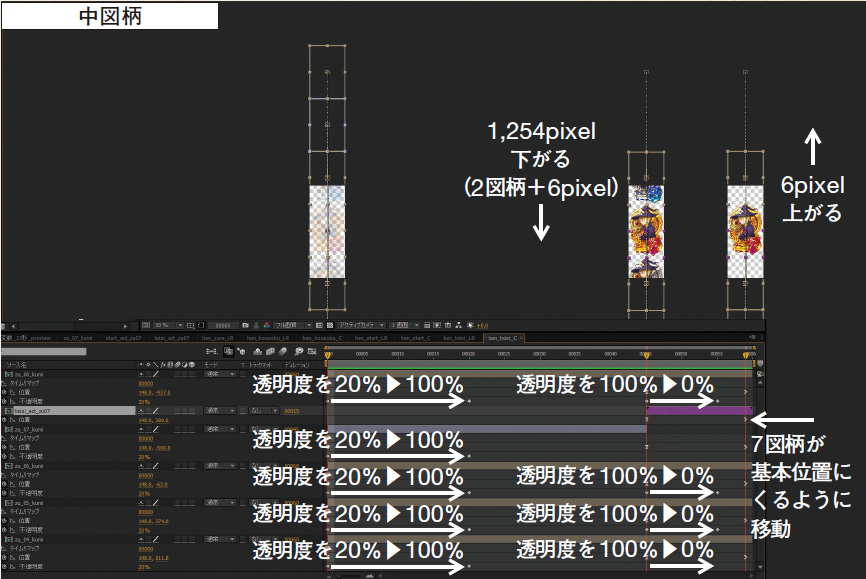
Task: Click the 00030 mark on the time ruler
Action: [540, 354]
